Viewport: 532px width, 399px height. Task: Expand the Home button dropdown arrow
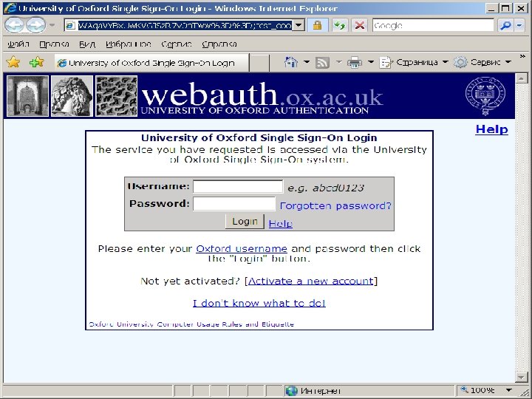(307, 62)
